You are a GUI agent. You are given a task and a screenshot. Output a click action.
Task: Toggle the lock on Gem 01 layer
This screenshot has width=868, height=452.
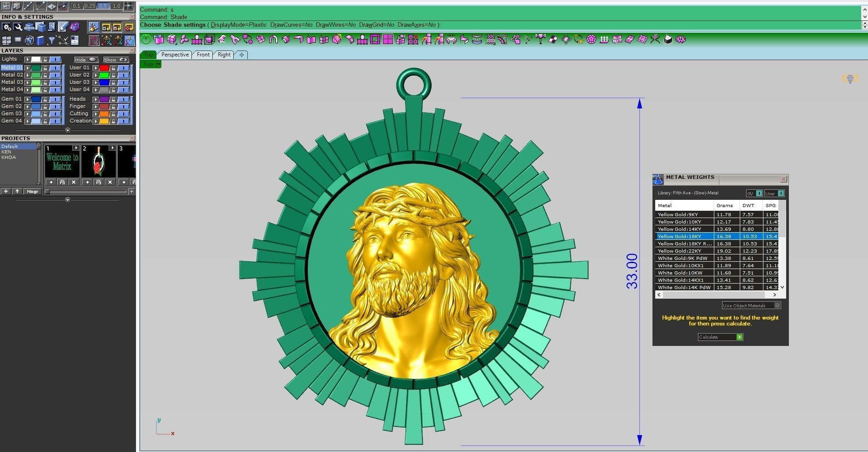pyautogui.click(x=45, y=99)
